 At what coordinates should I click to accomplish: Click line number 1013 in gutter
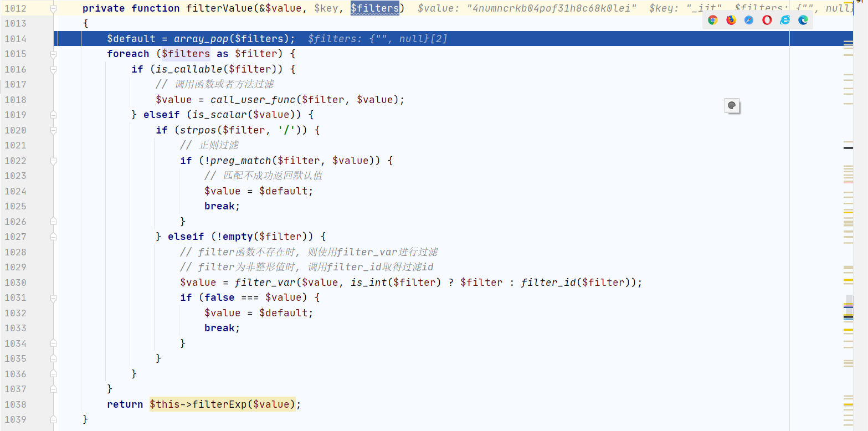pyautogui.click(x=16, y=23)
